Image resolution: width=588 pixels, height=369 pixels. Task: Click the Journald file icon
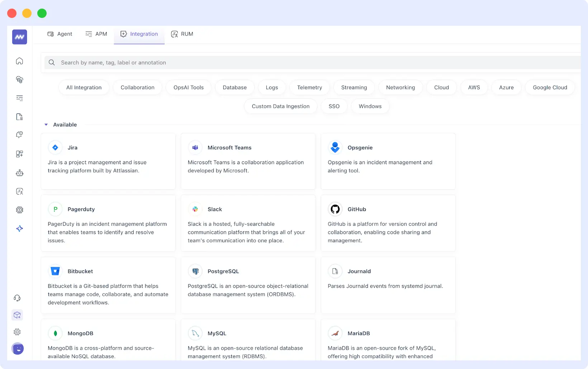click(x=335, y=271)
